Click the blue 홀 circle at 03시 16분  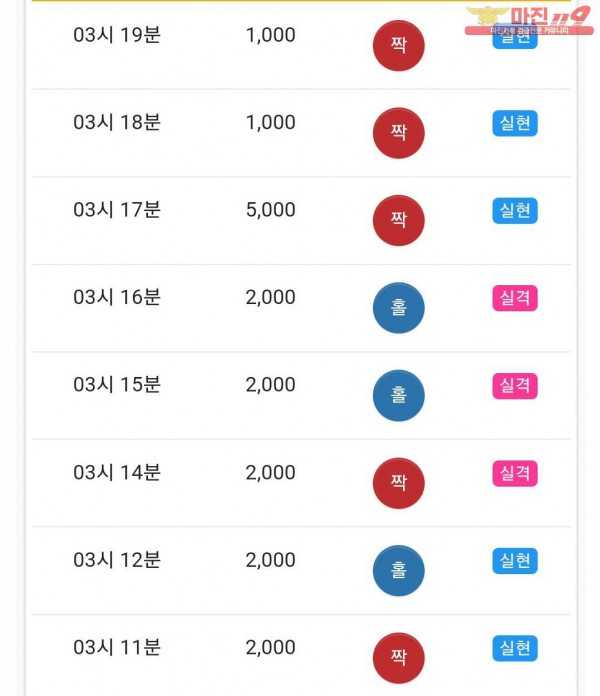tap(399, 308)
